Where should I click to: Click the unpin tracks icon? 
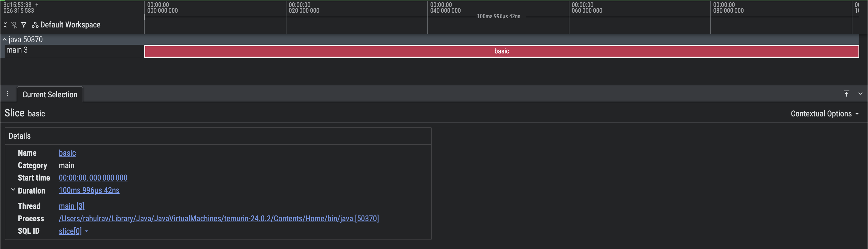[14, 25]
